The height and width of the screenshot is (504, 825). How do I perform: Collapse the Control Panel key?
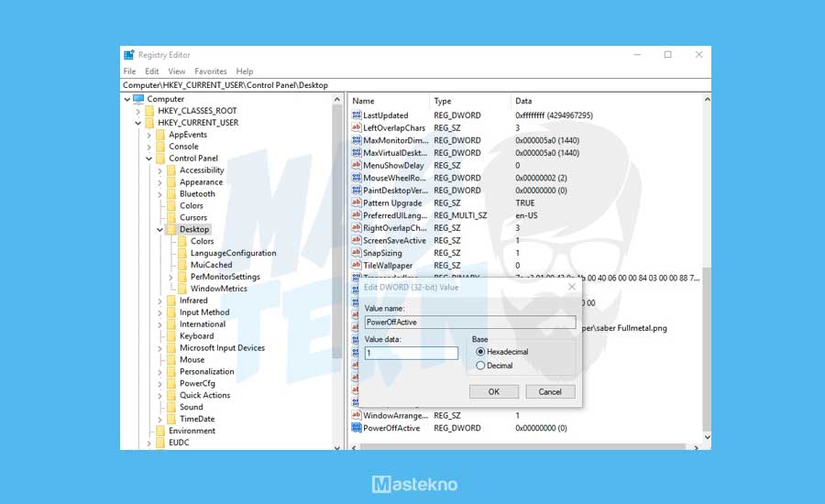tap(148, 159)
